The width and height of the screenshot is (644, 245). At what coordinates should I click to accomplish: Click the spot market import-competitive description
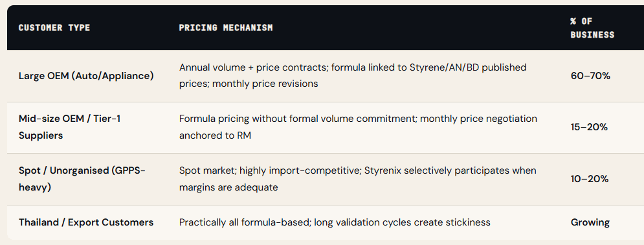358,179
